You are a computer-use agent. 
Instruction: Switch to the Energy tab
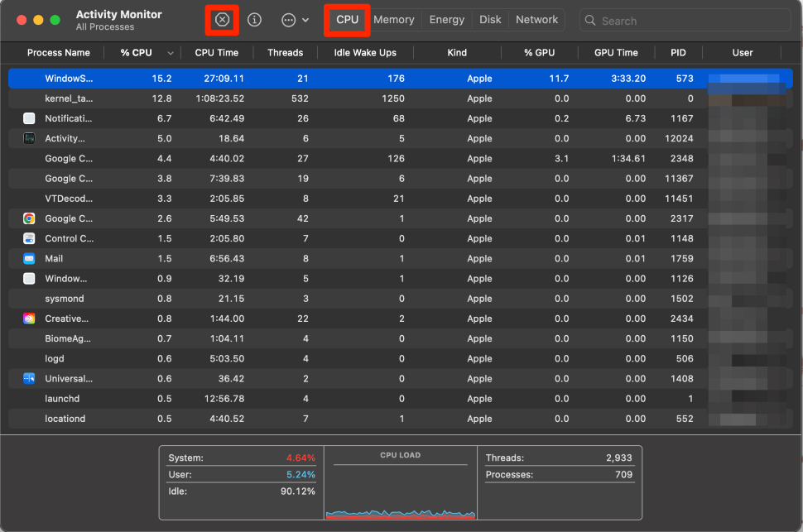coord(447,20)
